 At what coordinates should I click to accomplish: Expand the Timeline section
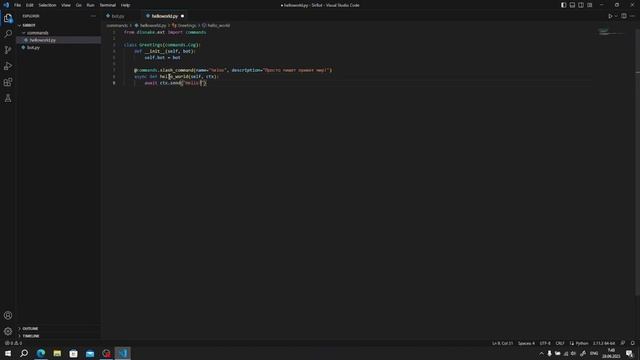[x=58, y=336]
